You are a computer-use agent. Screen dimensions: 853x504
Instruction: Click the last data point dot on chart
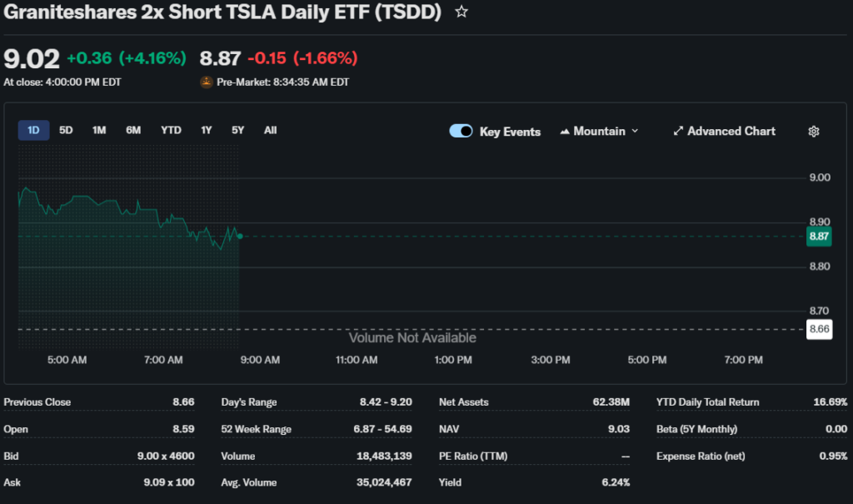click(x=240, y=237)
